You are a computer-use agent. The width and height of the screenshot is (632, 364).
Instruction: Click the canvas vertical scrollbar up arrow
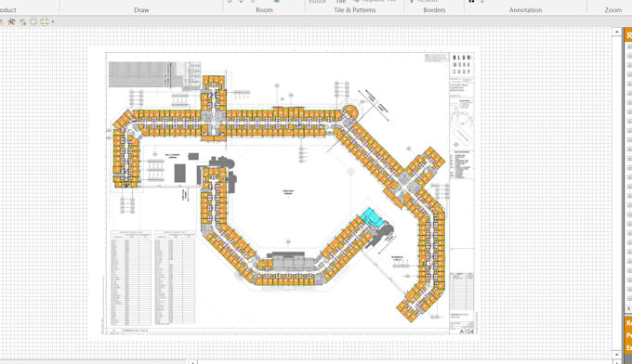coord(617,32)
